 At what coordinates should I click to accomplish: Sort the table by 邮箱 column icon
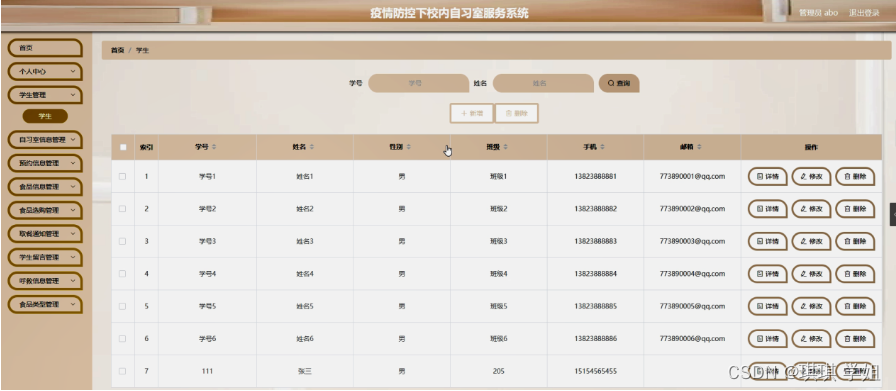tap(699, 147)
